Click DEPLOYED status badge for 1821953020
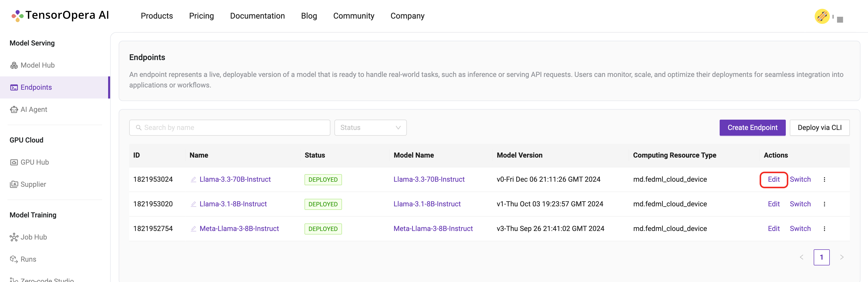868x282 pixels. pos(323,204)
